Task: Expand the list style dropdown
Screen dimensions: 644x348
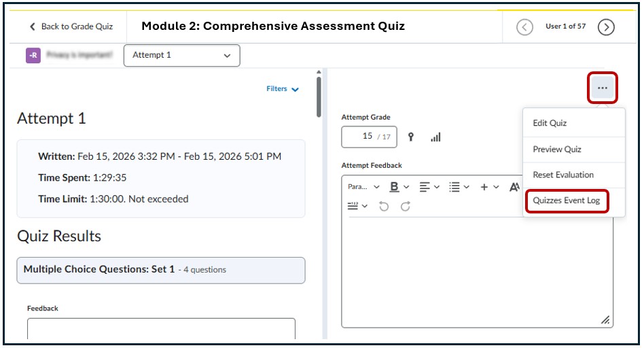Action: tap(459, 187)
